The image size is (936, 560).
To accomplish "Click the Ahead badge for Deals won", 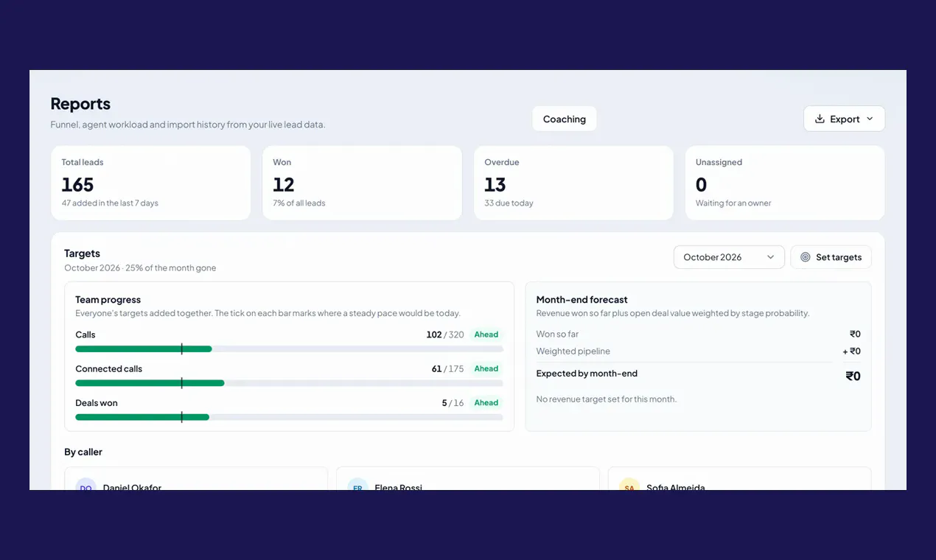I will click(486, 403).
